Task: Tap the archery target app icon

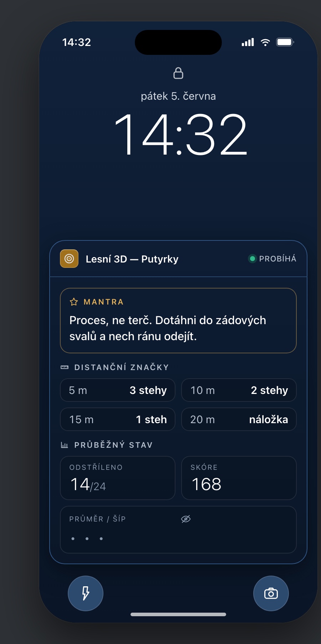Action: pos(69,259)
